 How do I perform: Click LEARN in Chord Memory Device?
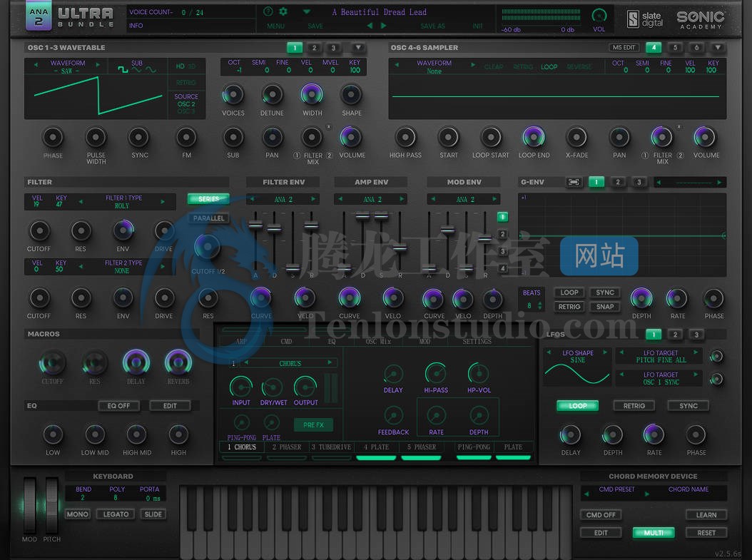pyautogui.click(x=706, y=514)
